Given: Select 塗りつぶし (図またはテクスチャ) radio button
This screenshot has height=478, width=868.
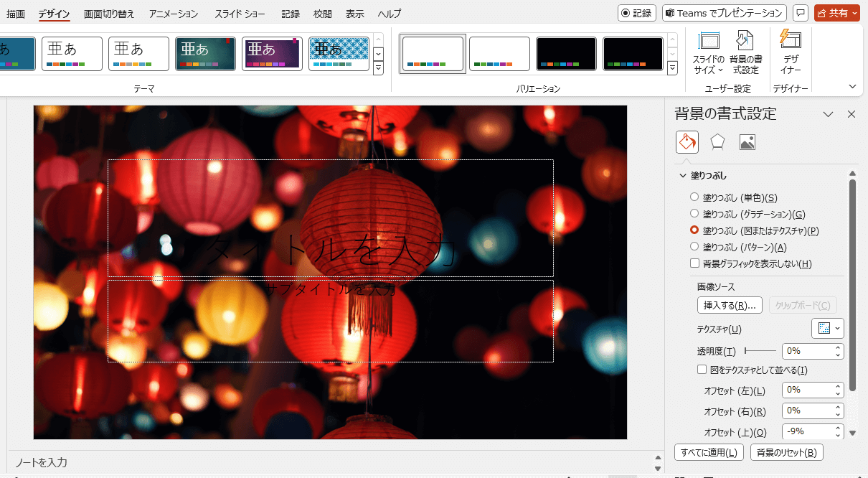Looking at the screenshot, I should click(x=694, y=230).
